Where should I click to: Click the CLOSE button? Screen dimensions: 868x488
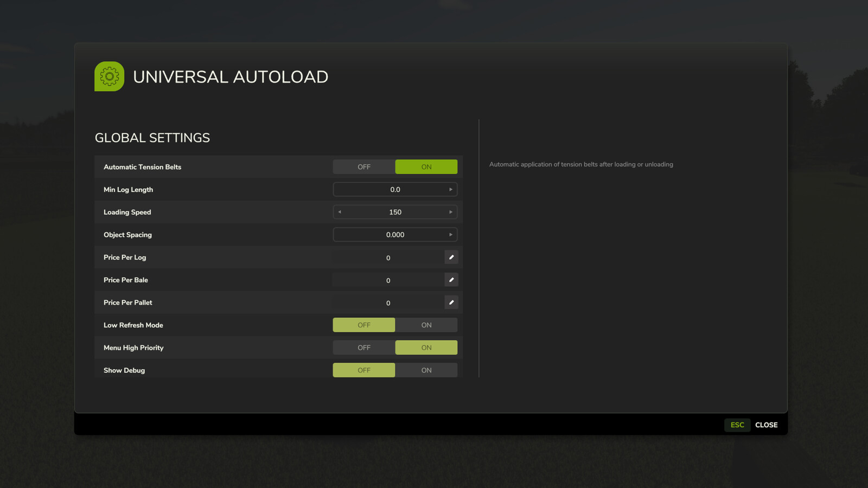(x=766, y=425)
